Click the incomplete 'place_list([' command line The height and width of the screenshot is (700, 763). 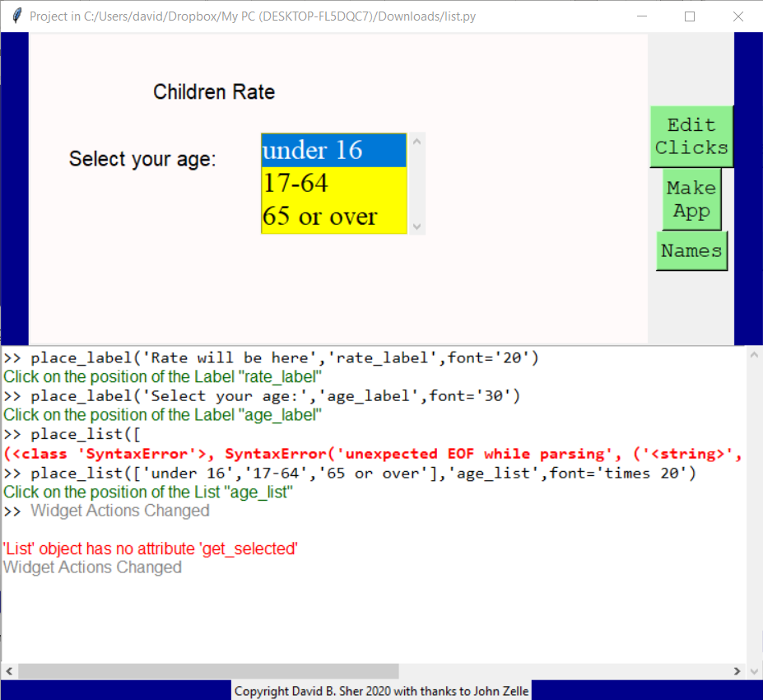point(72,434)
